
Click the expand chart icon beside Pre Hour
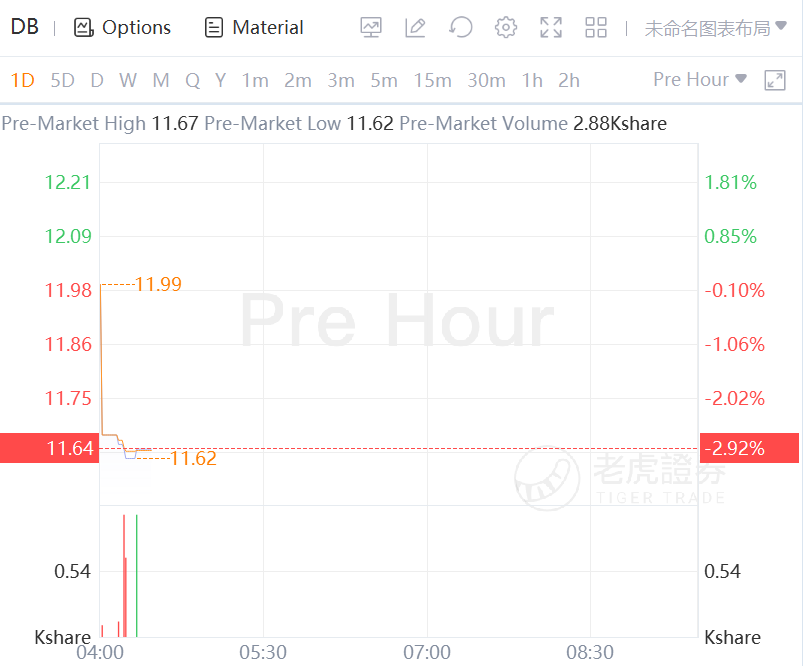click(x=775, y=80)
